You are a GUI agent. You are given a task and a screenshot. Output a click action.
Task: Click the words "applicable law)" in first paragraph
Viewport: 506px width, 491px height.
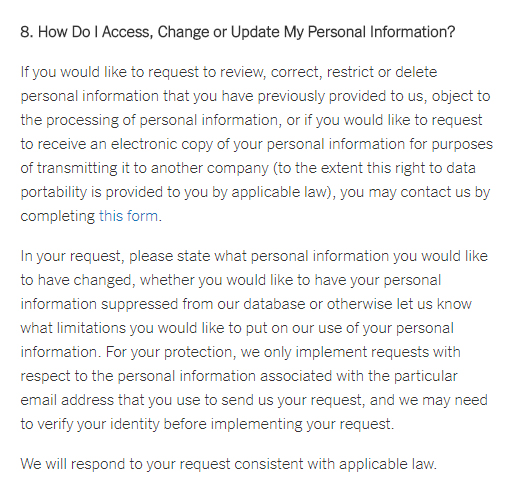(x=284, y=192)
